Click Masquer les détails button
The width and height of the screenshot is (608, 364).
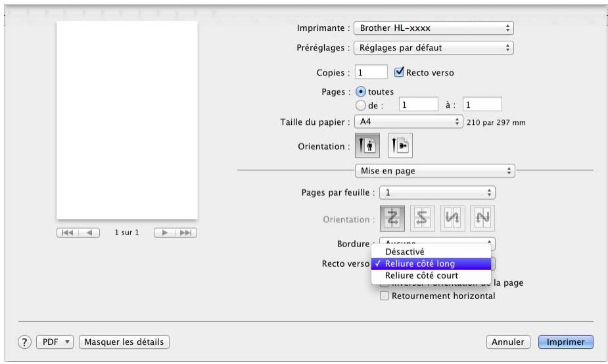pos(124,342)
